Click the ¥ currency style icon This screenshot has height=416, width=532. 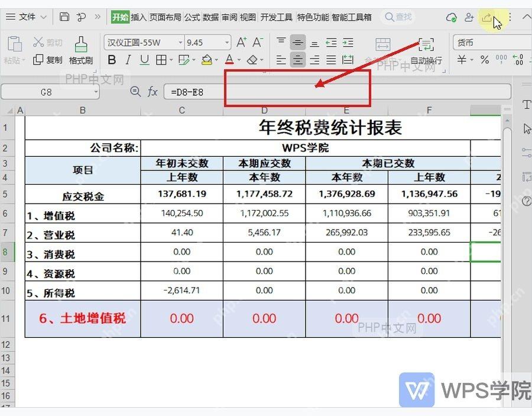(462, 60)
